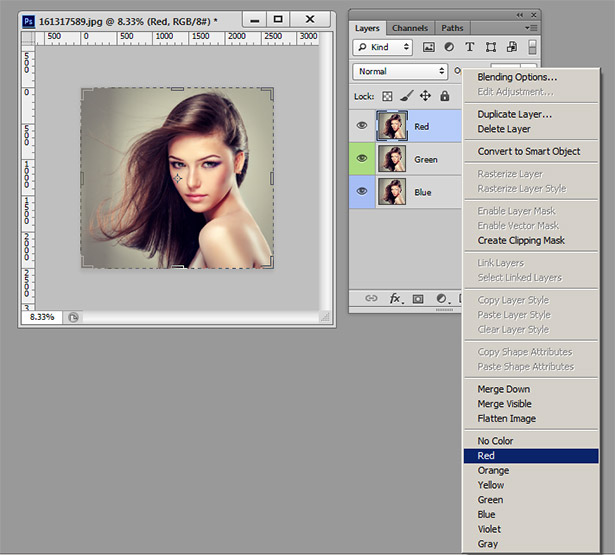This screenshot has width=615, height=555.
Task: Open the Layers panel flyout menu
Action: [530, 28]
